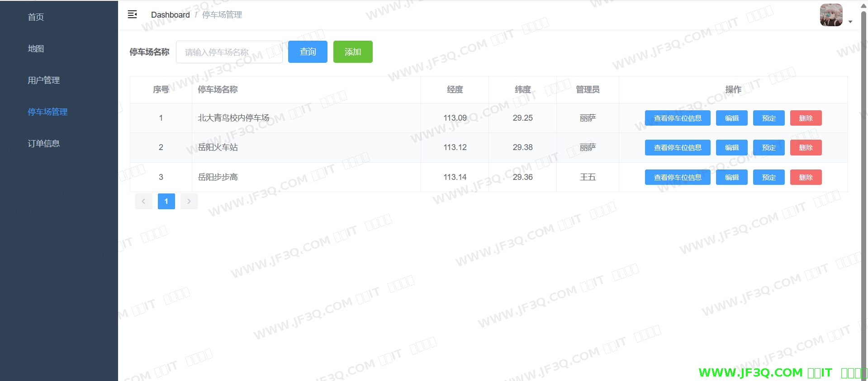Image resolution: width=868 pixels, height=381 pixels.
Task: Open 地图 in the sidebar
Action: click(36, 49)
